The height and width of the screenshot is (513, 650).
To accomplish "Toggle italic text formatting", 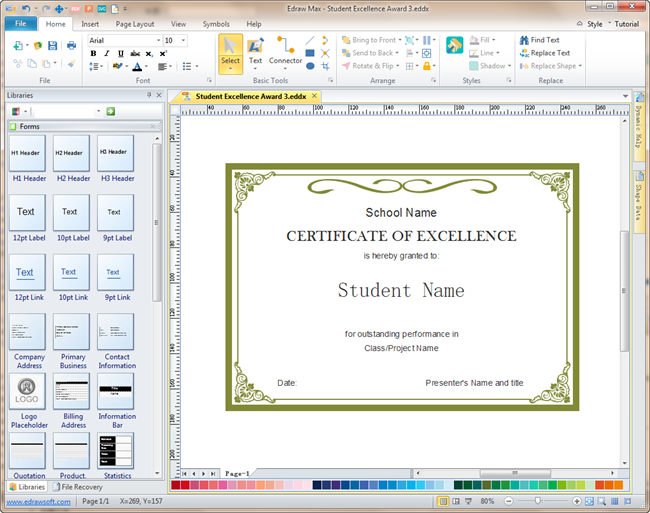I will (107, 54).
